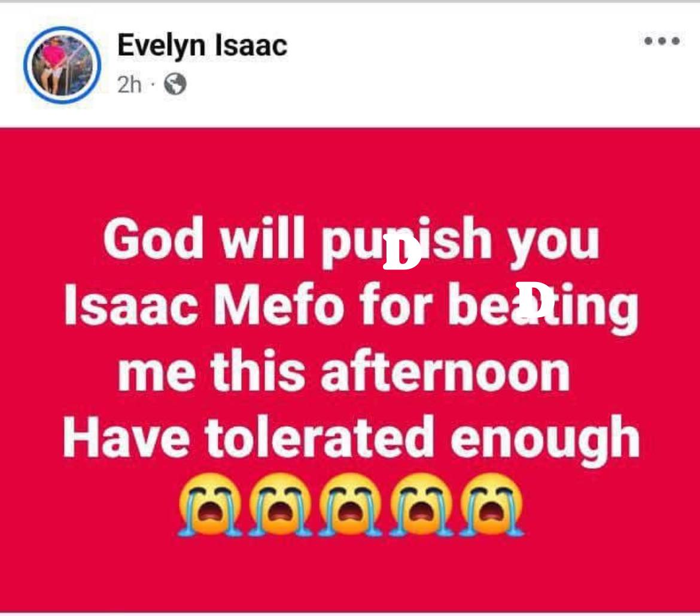
Task: Click the Evelyn Isaac profile name
Action: pyautogui.click(x=202, y=47)
